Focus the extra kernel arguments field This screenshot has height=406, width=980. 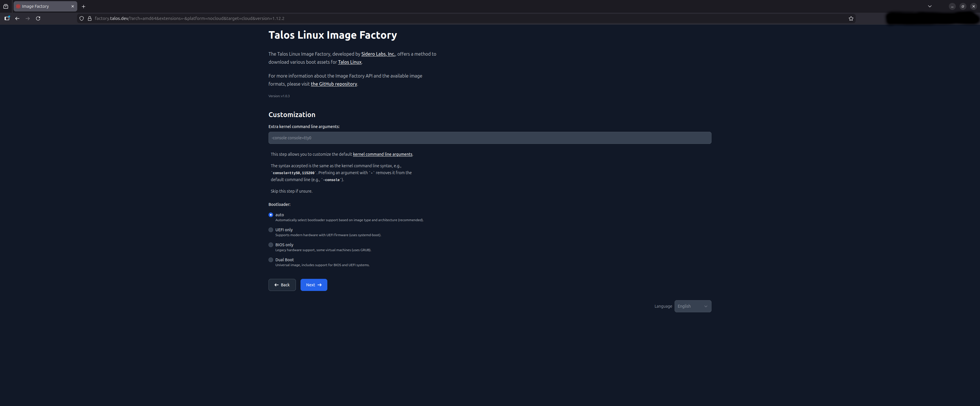tap(490, 138)
